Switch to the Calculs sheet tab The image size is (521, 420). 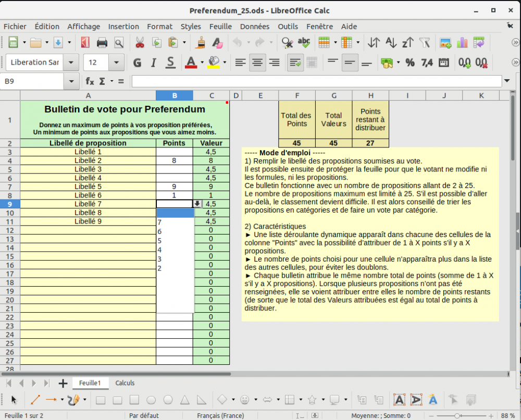coord(125,383)
